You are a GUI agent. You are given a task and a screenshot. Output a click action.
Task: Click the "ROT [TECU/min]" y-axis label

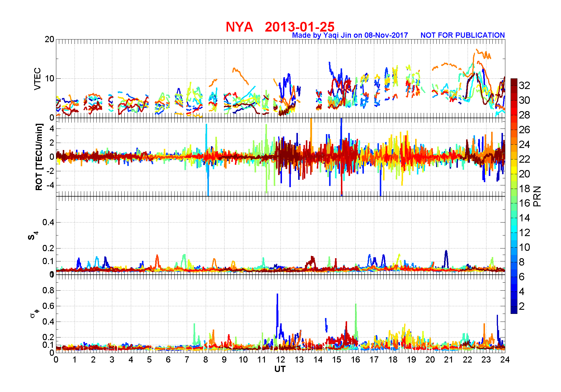(39, 157)
